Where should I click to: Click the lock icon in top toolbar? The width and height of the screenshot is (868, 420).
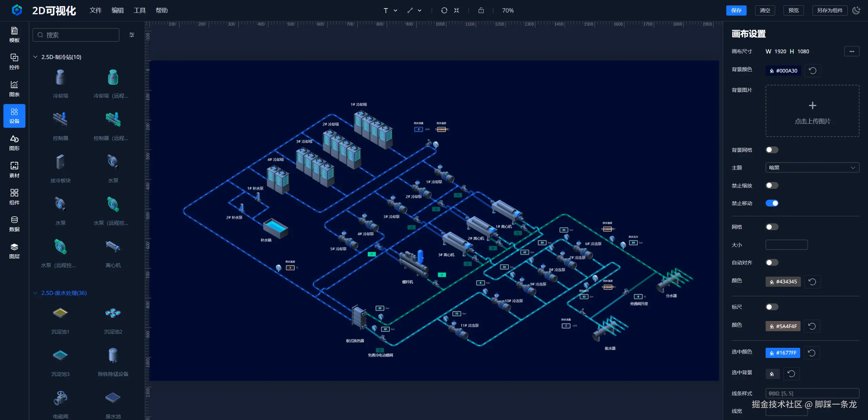[481, 11]
